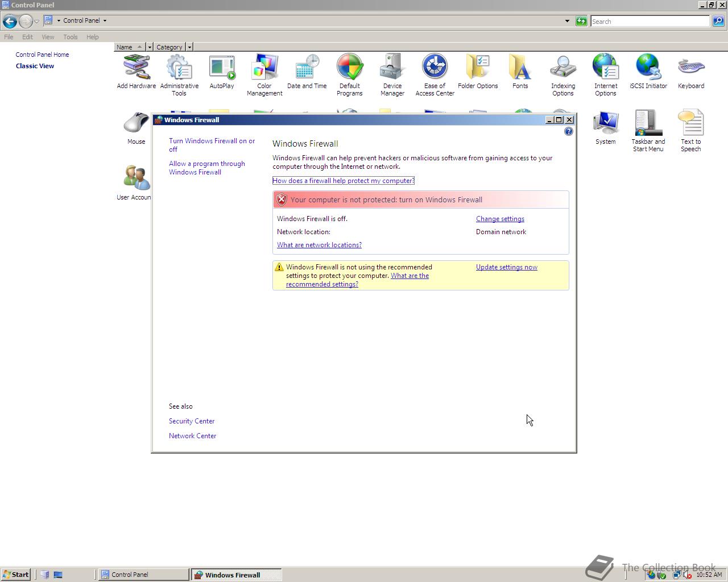
Task: Click the Back navigation arrow
Action: tap(10, 21)
